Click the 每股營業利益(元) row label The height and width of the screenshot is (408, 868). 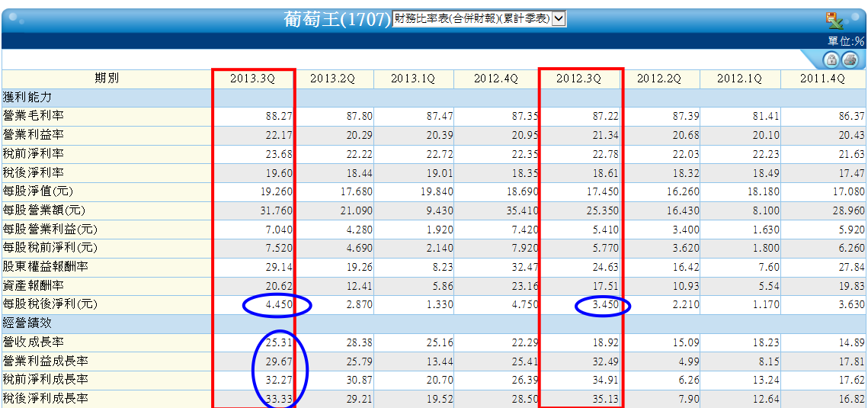pyautogui.click(x=50, y=230)
